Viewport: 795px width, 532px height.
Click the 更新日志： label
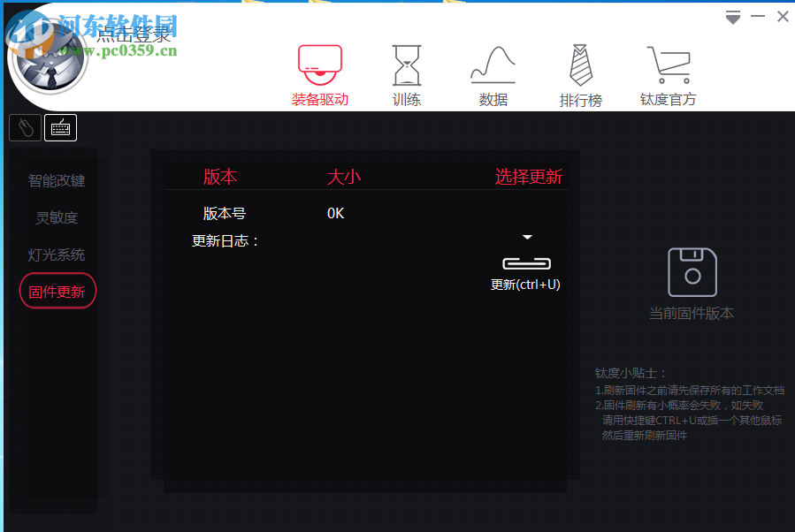226,240
